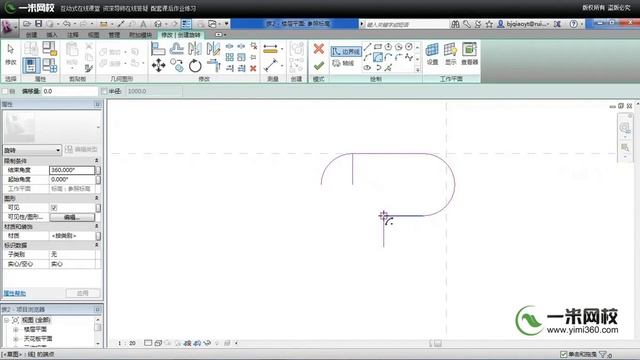This screenshot has height=360, width=640.
Task: Select the Rectangle draw tool
Action: coord(378,47)
